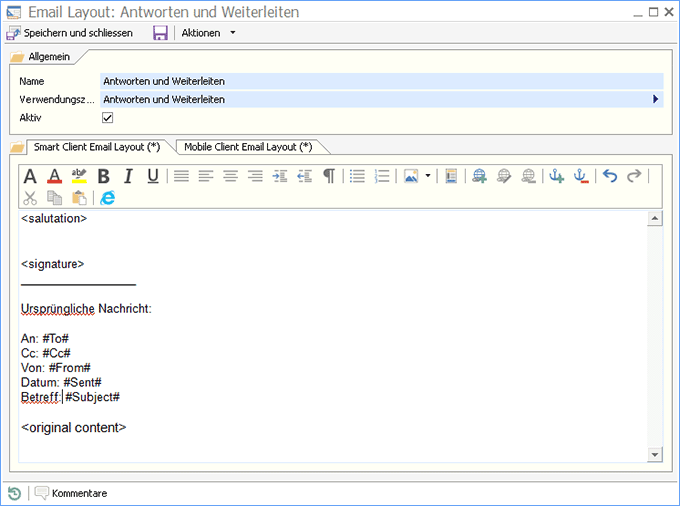Click Speichern und schliessen
The width and height of the screenshot is (680, 506).
(x=70, y=33)
